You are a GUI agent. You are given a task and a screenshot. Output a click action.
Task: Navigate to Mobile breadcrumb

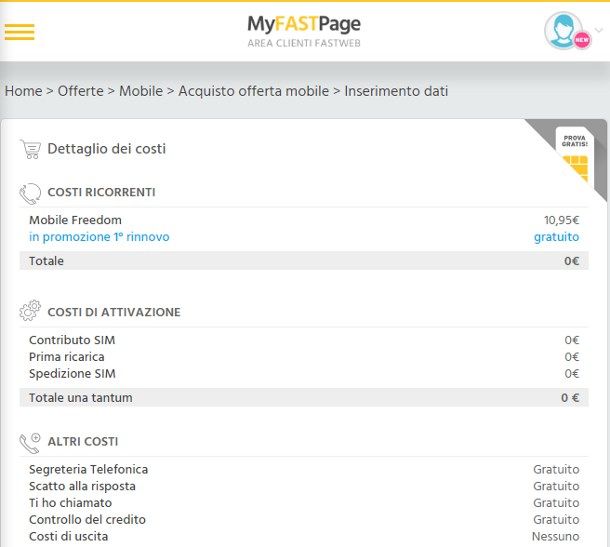point(141,91)
